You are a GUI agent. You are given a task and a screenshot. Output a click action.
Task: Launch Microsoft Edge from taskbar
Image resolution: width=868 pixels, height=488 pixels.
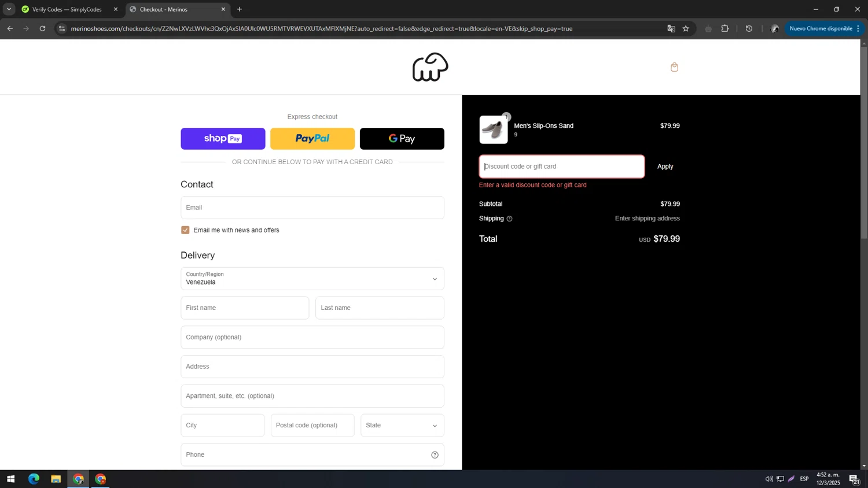point(34,479)
